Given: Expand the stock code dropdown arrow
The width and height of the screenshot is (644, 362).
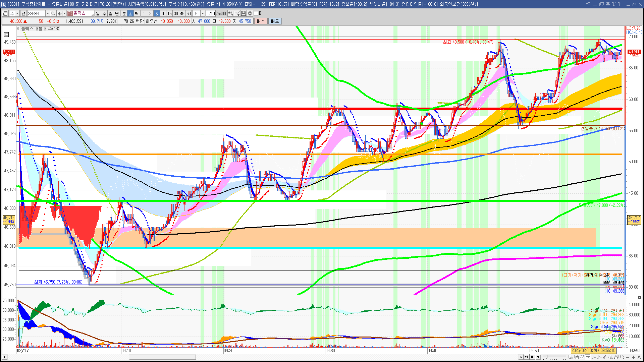Looking at the screenshot, I should click(48, 13).
